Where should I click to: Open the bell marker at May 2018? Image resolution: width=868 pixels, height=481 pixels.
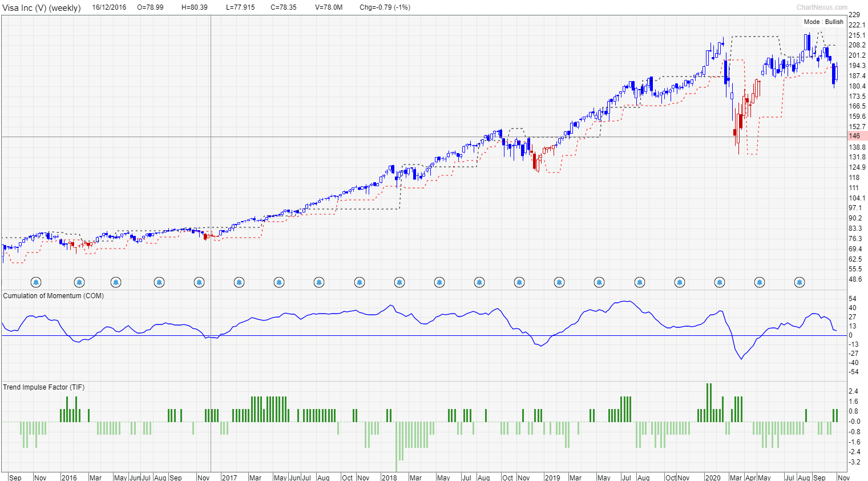click(439, 282)
